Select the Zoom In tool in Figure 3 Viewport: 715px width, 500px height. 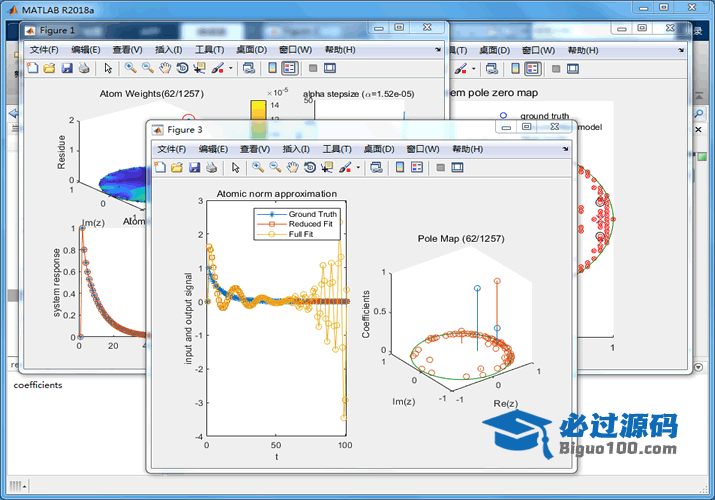pyautogui.click(x=258, y=168)
